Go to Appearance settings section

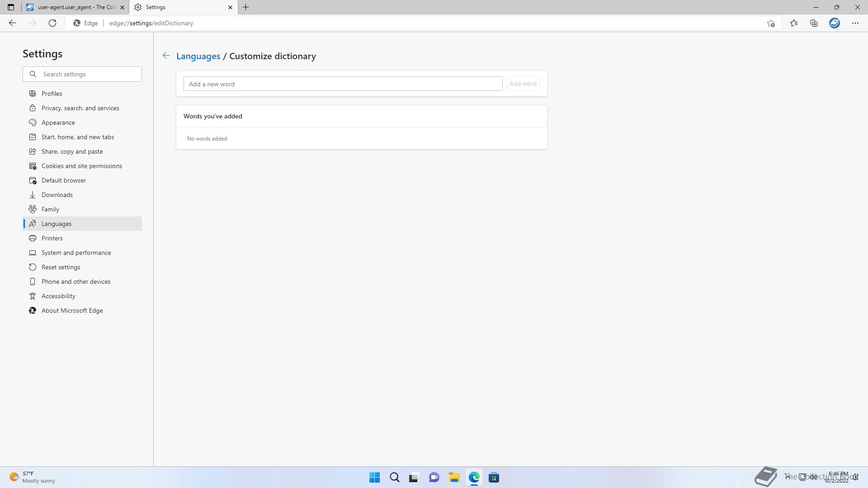click(58, 122)
